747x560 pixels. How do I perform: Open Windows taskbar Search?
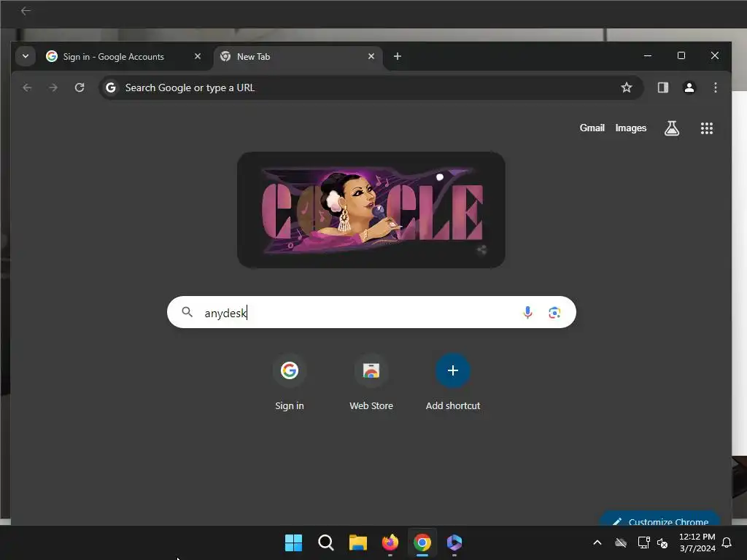pos(326,542)
